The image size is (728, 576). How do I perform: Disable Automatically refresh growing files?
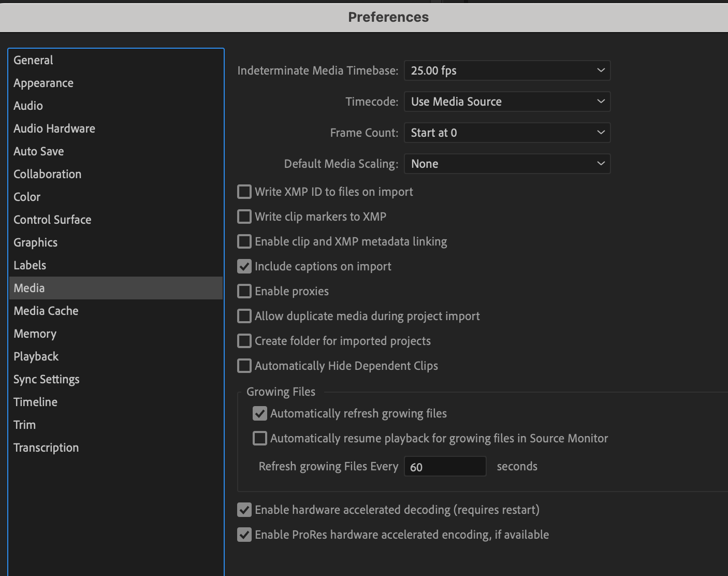(259, 413)
